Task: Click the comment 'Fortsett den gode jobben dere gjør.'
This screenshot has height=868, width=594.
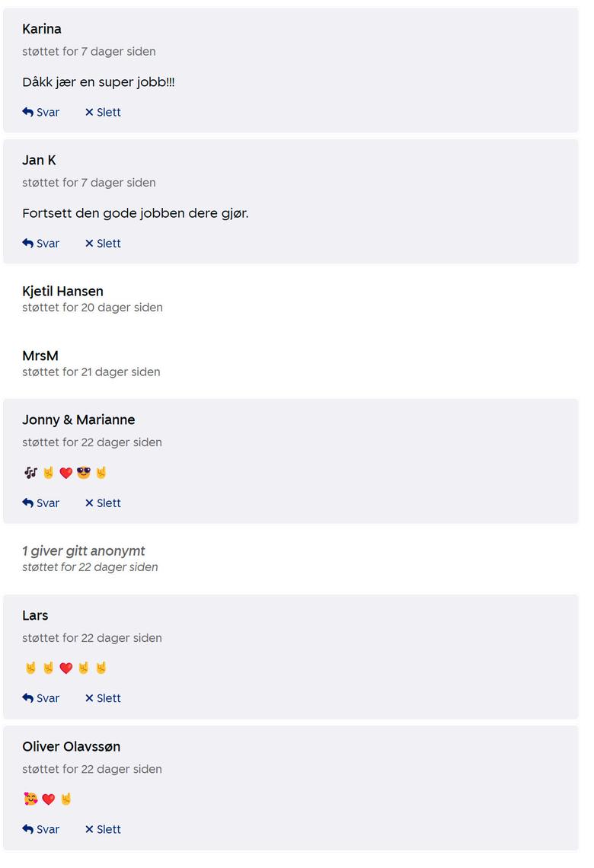Action: click(136, 213)
